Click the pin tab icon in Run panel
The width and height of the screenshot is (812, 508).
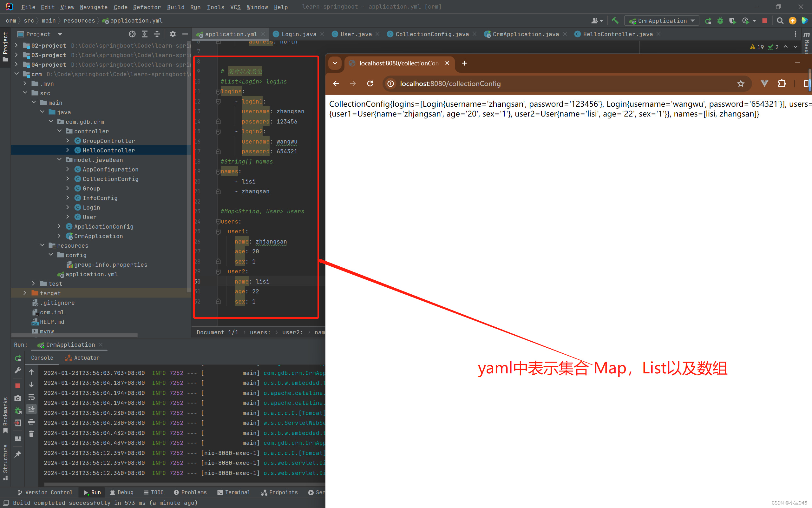tap(18, 454)
